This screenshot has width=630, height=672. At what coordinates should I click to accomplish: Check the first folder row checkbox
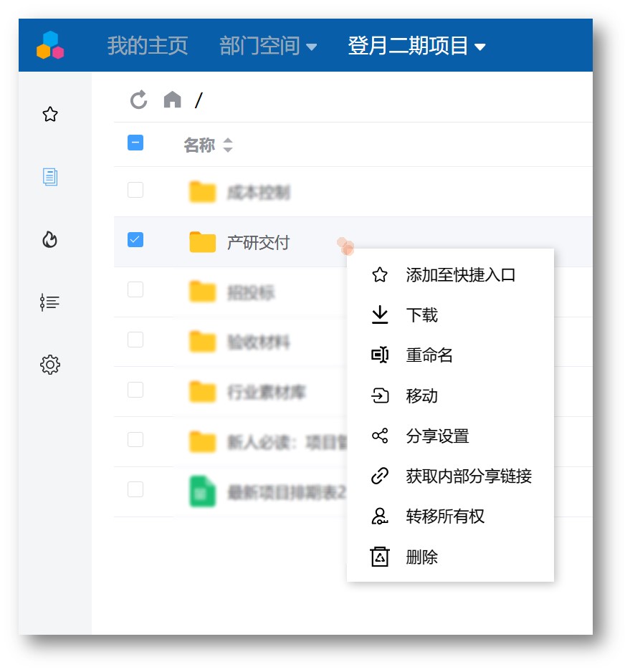click(x=135, y=190)
